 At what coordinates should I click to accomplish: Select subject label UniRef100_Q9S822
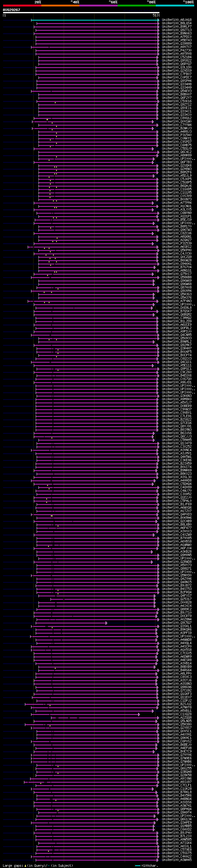177,61
